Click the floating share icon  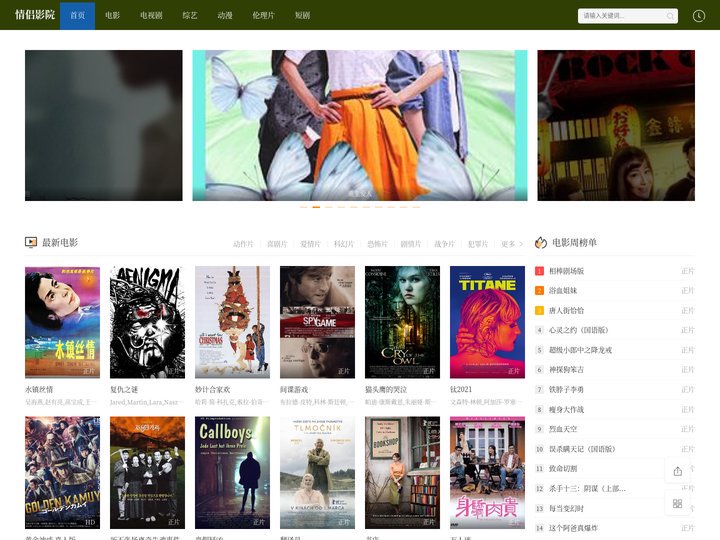tap(677, 471)
